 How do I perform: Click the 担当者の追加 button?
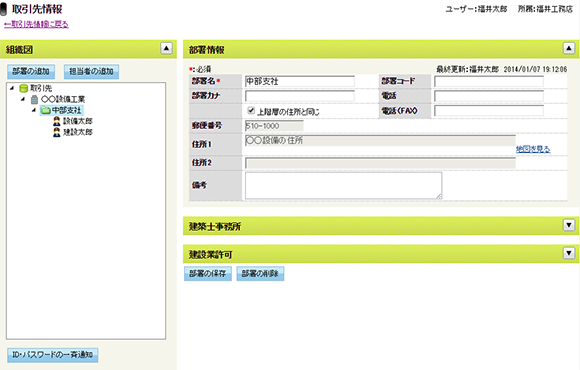(x=91, y=71)
